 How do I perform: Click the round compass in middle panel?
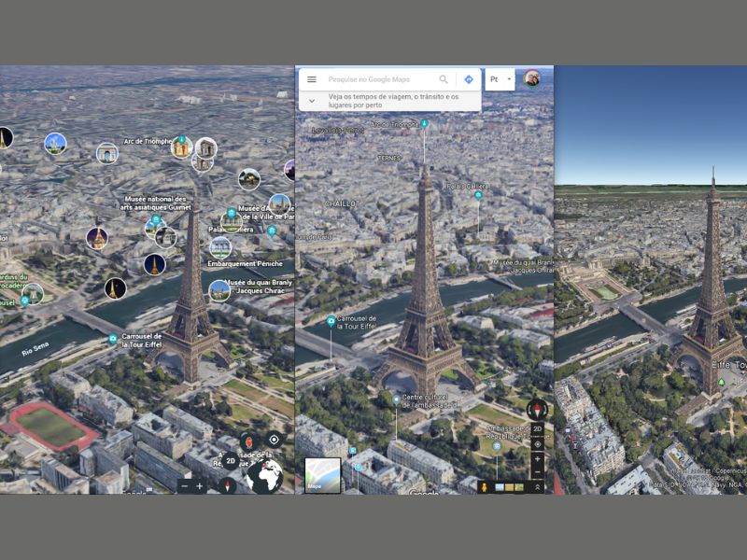pos(538,409)
